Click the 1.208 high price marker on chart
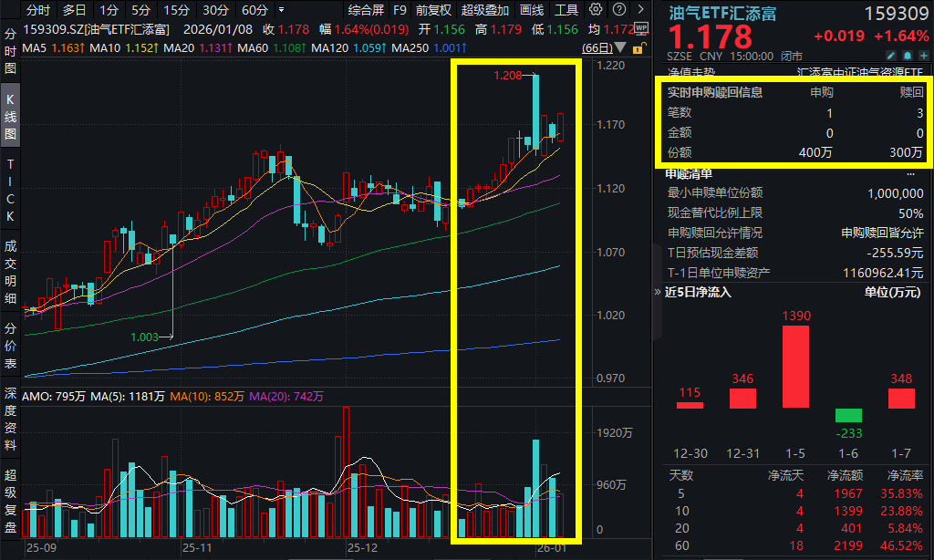Viewport: 934px width, 560px height. click(507, 75)
